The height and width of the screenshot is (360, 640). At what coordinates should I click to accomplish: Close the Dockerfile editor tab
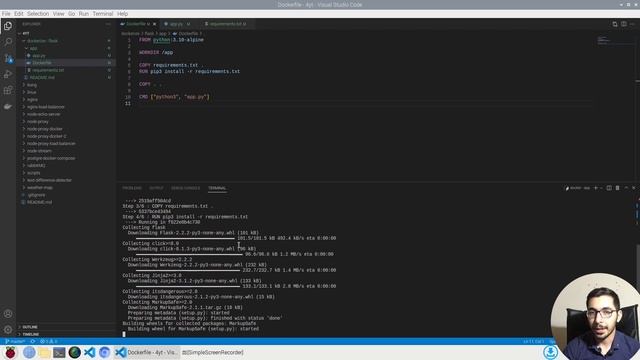pyautogui.click(x=154, y=24)
